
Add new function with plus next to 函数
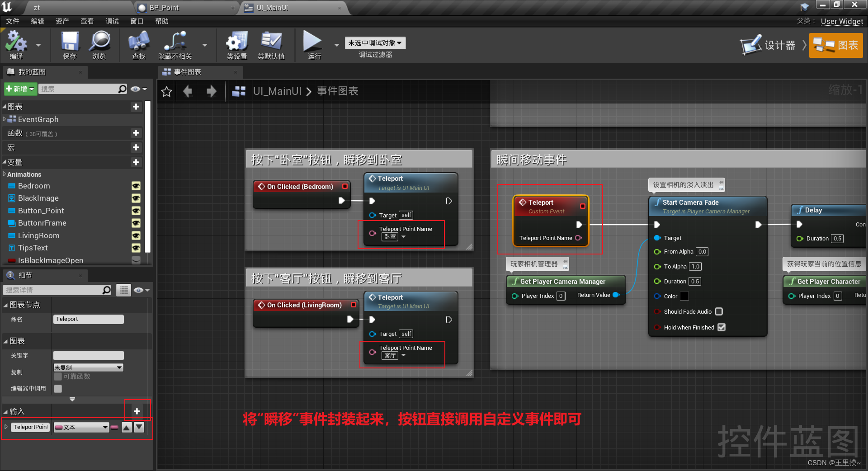(136, 133)
